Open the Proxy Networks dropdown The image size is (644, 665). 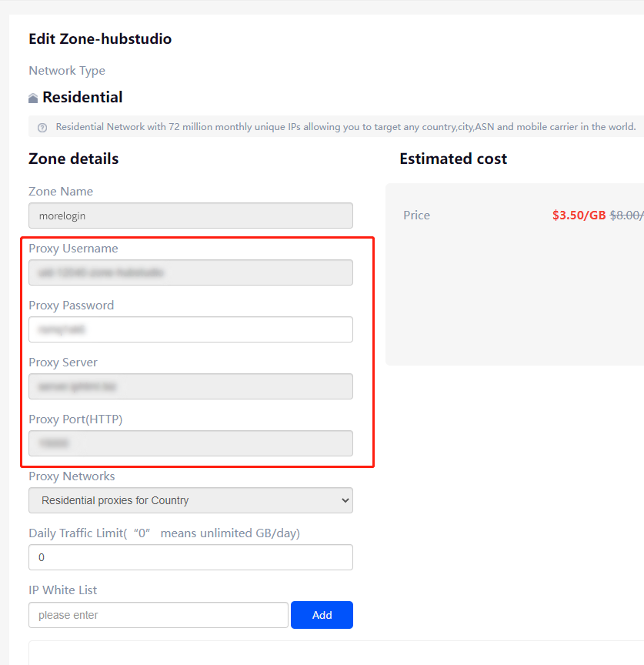coord(190,500)
